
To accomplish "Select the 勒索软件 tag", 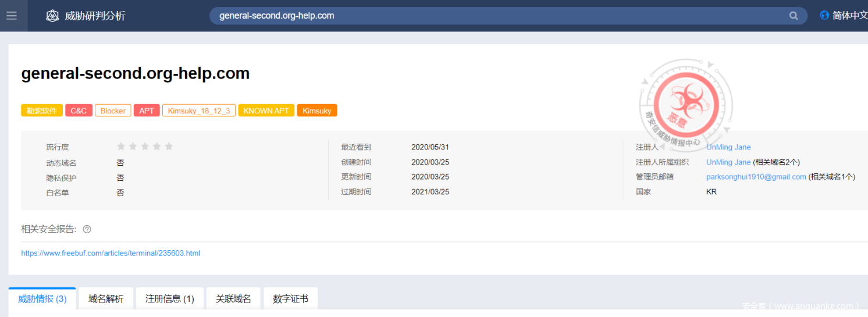I will point(42,111).
